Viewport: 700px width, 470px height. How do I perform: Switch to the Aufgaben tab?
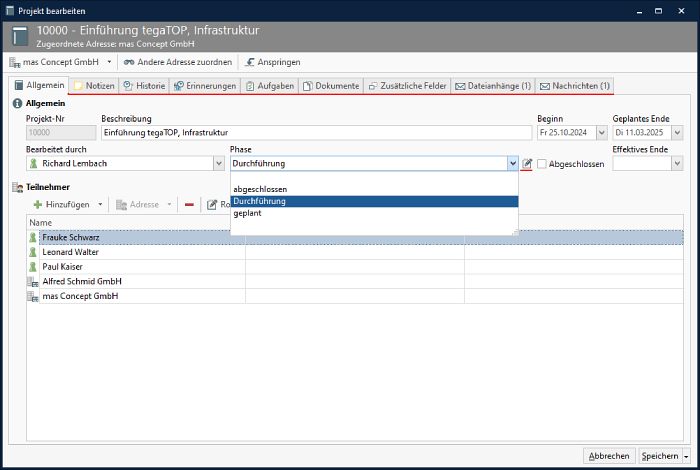click(x=270, y=86)
